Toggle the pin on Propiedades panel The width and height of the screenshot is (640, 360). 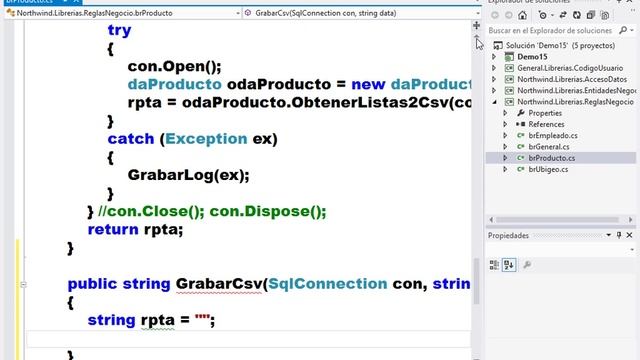point(619,236)
